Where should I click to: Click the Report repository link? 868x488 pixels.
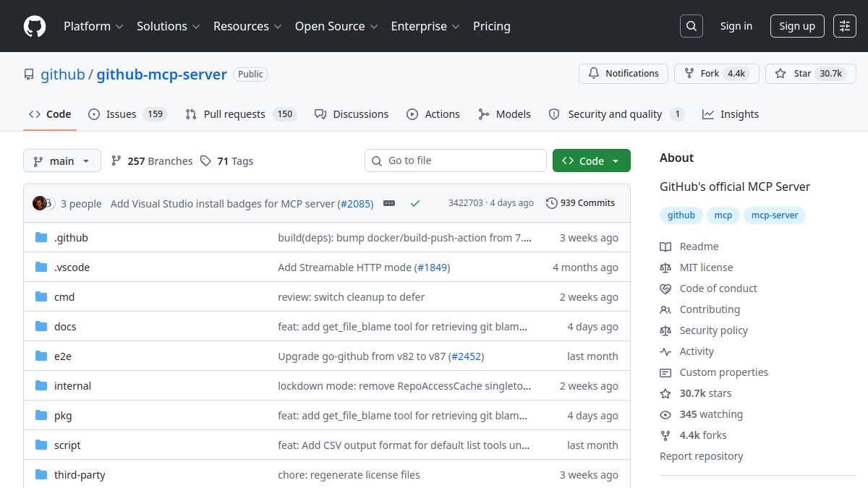point(702,456)
